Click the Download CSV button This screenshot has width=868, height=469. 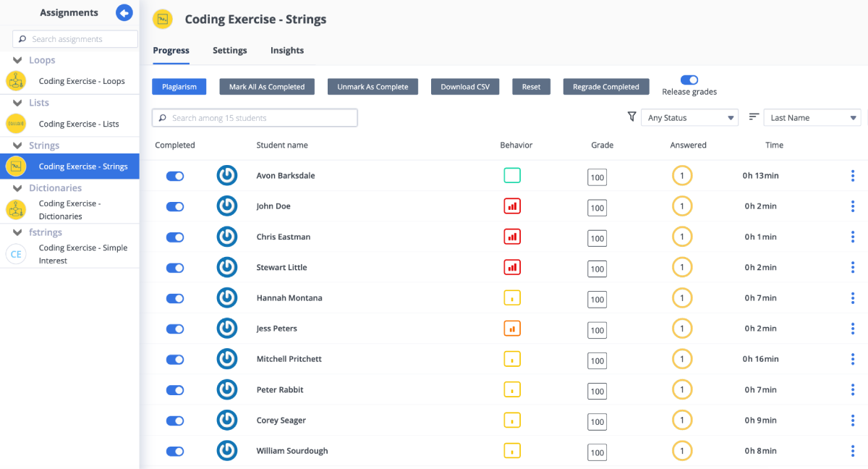[x=465, y=87]
